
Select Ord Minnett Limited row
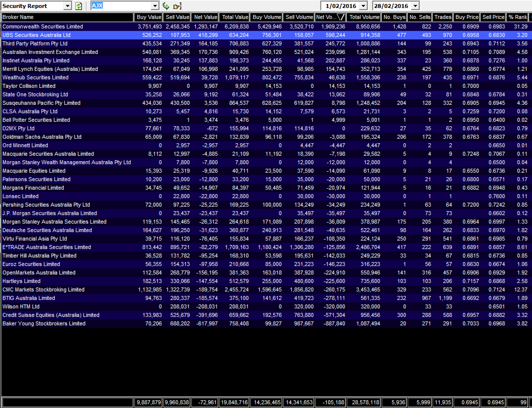(x=266, y=145)
